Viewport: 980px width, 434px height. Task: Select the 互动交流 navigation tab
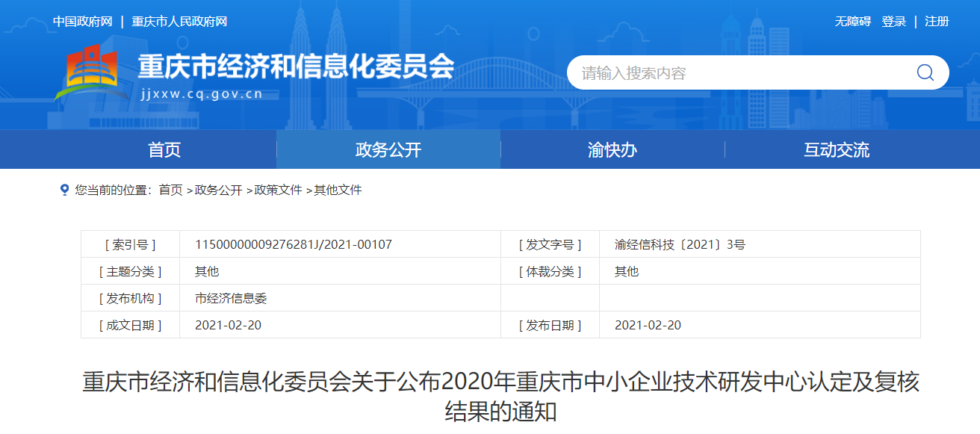point(837,150)
